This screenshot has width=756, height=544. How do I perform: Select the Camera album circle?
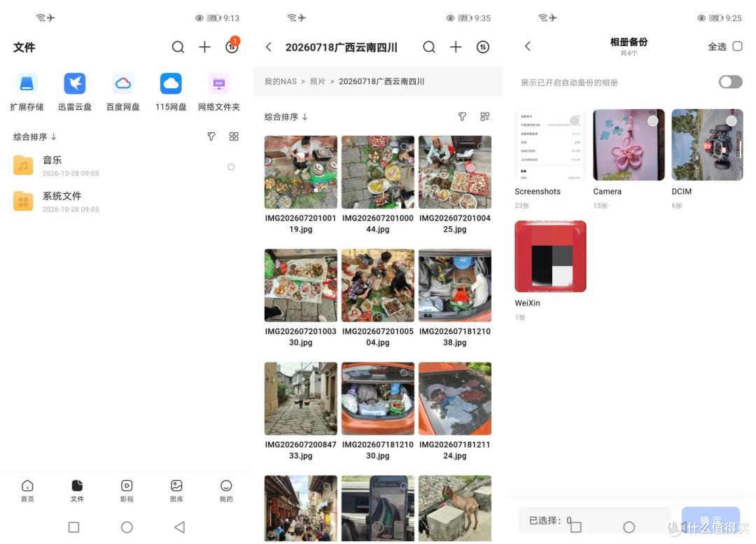tap(653, 120)
